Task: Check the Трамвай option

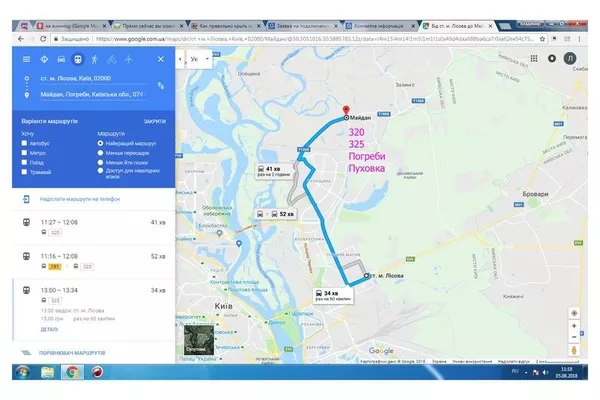Action: [24, 172]
